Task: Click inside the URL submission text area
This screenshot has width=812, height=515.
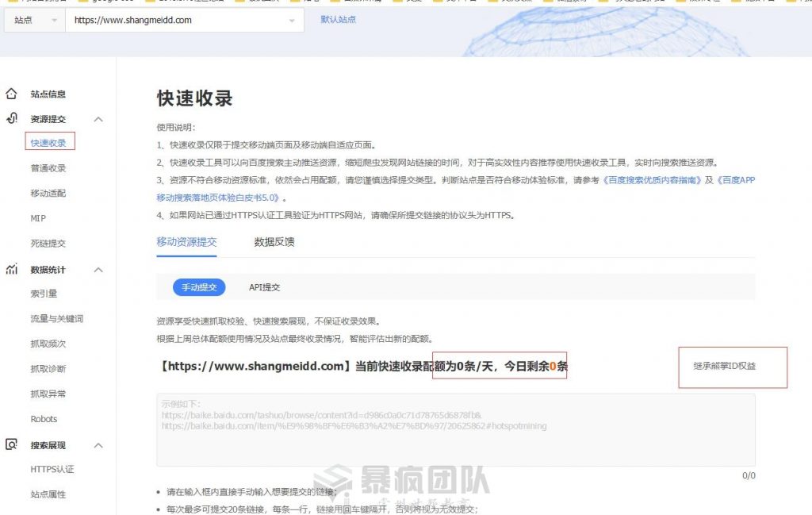Action: pos(456,430)
